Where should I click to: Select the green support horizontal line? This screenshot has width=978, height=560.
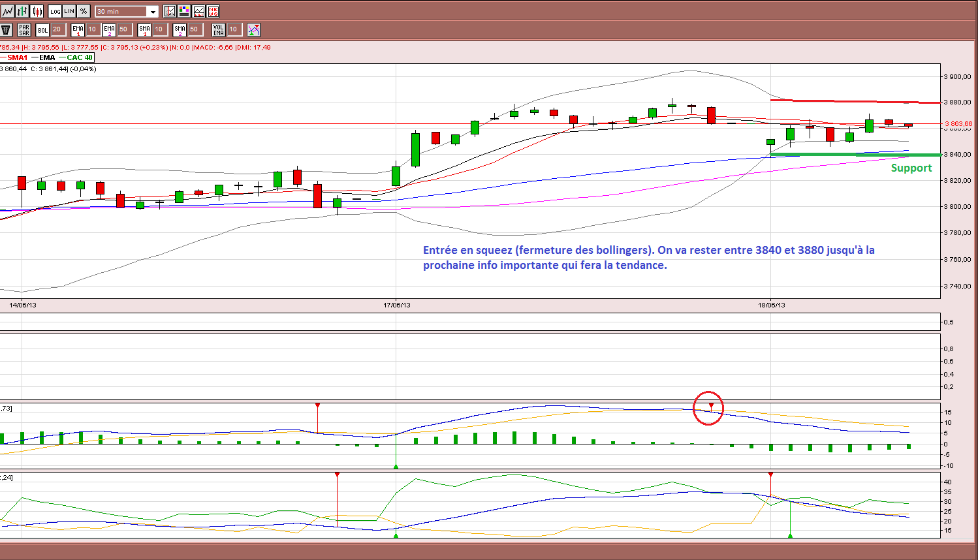tap(855, 155)
